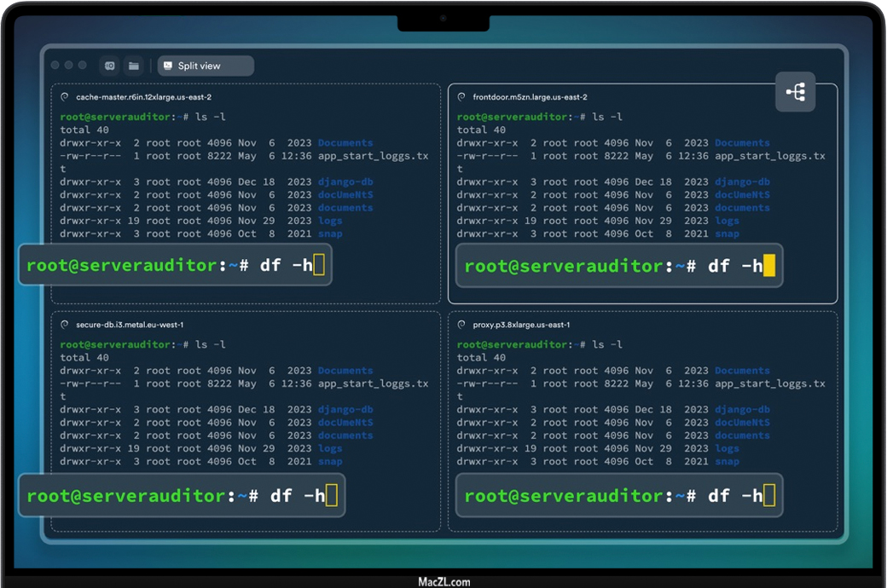Select the cache-master.r6in.12xlarge.us-east-2 pane title
The width and height of the screenshot is (887, 588).
point(143,97)
